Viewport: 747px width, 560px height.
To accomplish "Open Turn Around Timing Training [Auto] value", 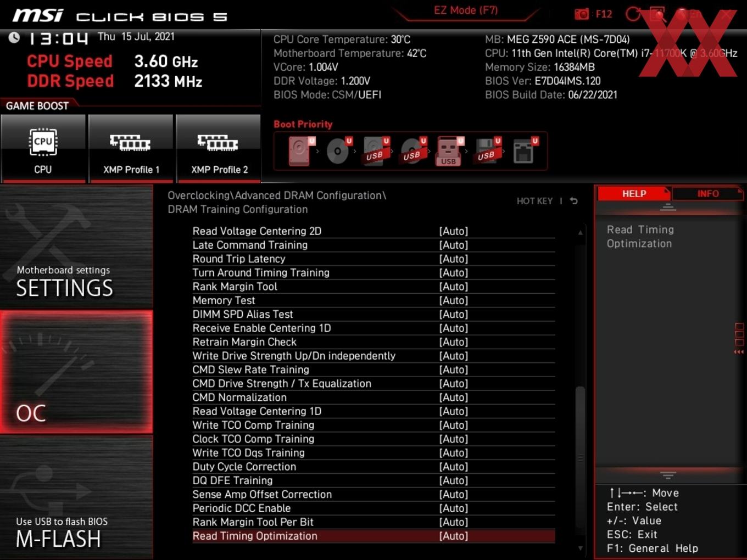I will [x=454, y=273].
